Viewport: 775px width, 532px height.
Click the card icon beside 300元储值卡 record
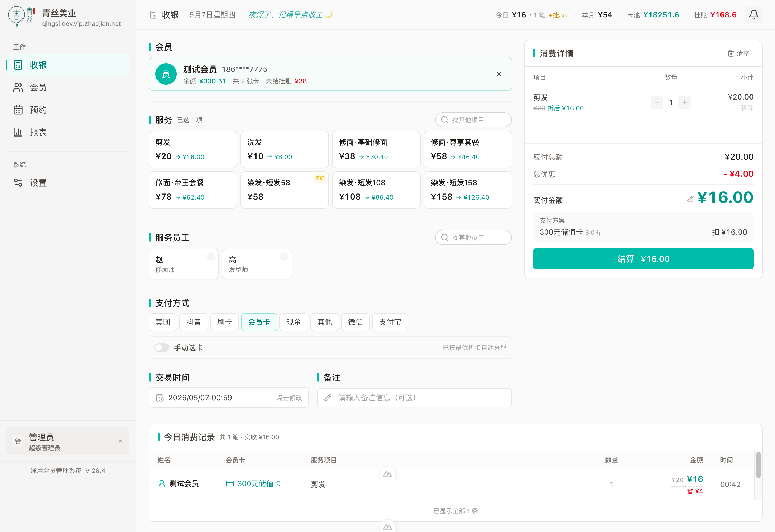[x=229, y=483]
